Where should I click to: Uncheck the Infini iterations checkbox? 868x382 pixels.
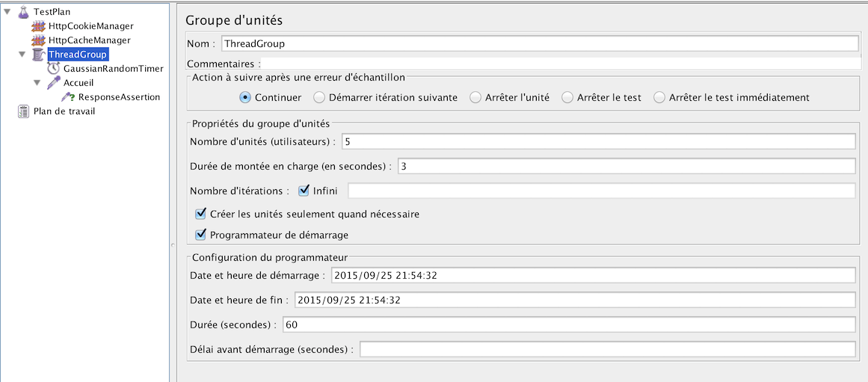(304, 191)
